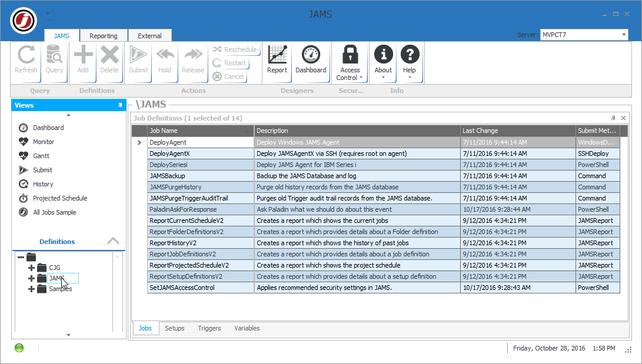The width and height of the screenshot is (642, 364).
Task: Open the Gantt view
Action: click(41, 156)
